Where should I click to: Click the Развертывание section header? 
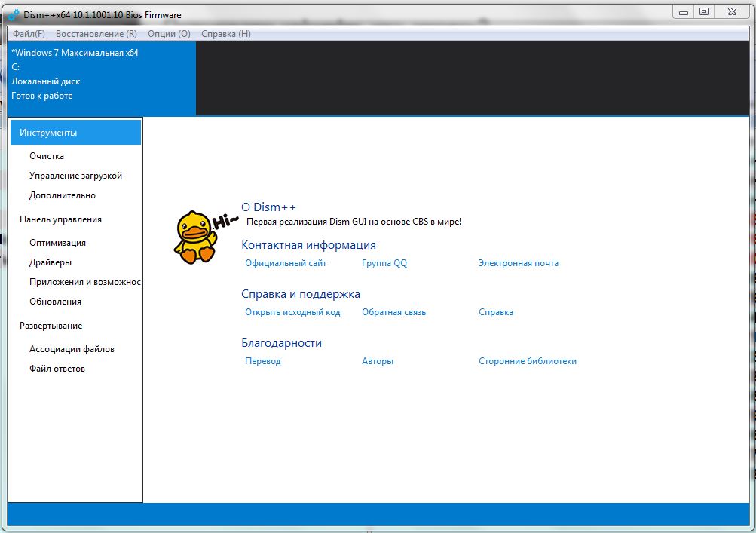tap(51, 326)
